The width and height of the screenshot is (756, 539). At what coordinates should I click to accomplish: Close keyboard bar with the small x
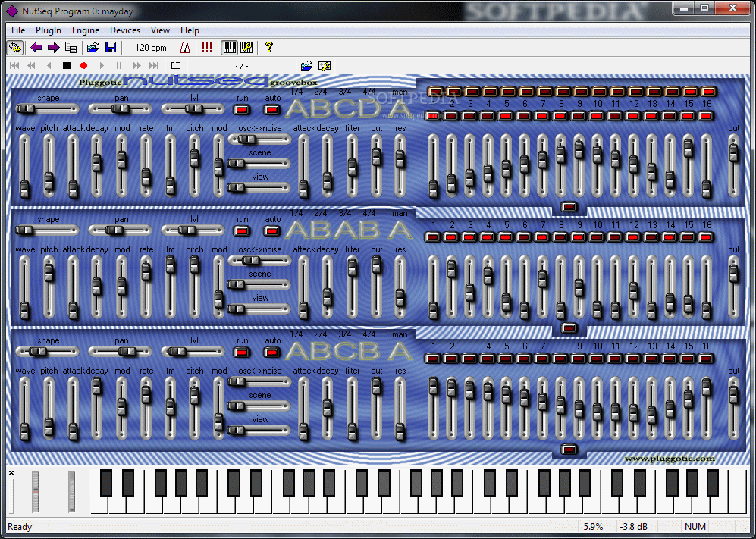[11, 473]
